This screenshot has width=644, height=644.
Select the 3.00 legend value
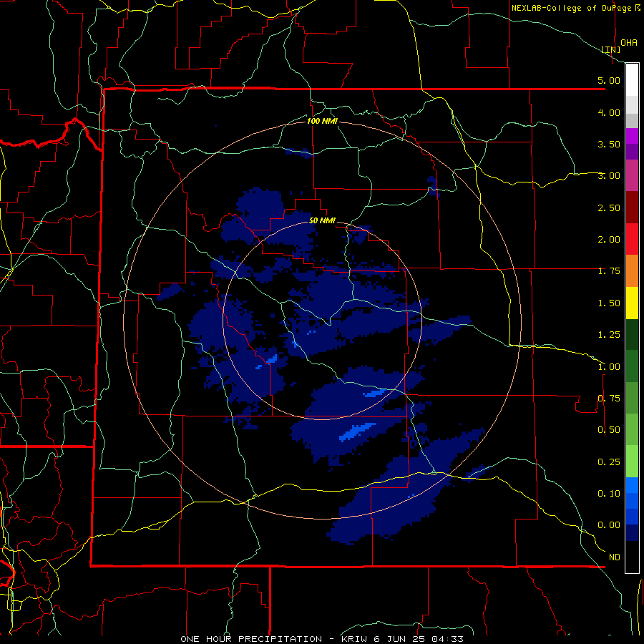point(609,176)
